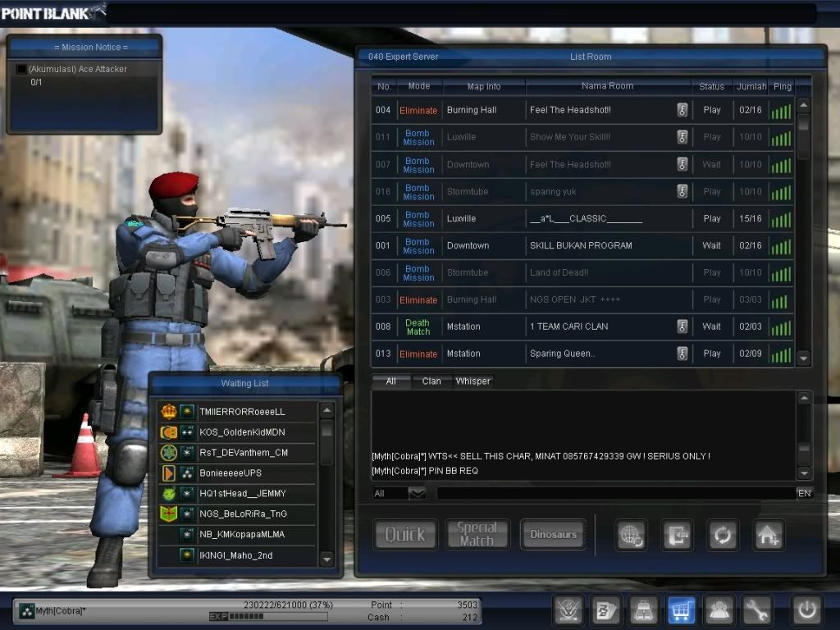The height and width of the screenshot is (630, 840).
Task: Click the lock icon on room 007
Action: [682, 164]
